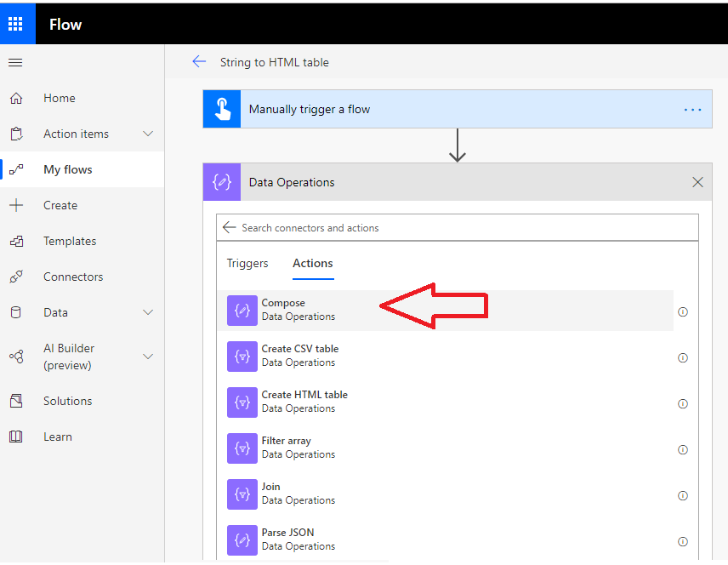Click the manual trigger hand icon
Image resolution: width=728 pixels, height=565 pixels.
tap(221, 109)
